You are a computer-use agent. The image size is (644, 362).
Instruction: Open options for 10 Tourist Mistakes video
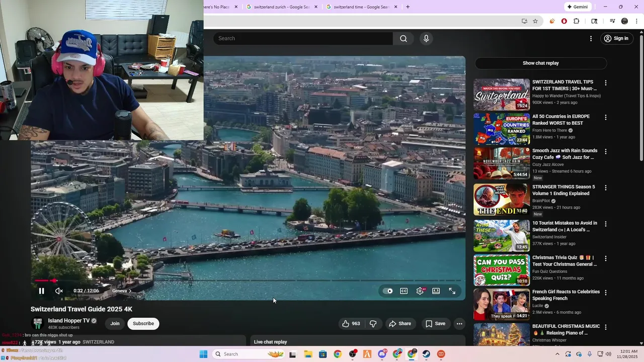point(606,224)
